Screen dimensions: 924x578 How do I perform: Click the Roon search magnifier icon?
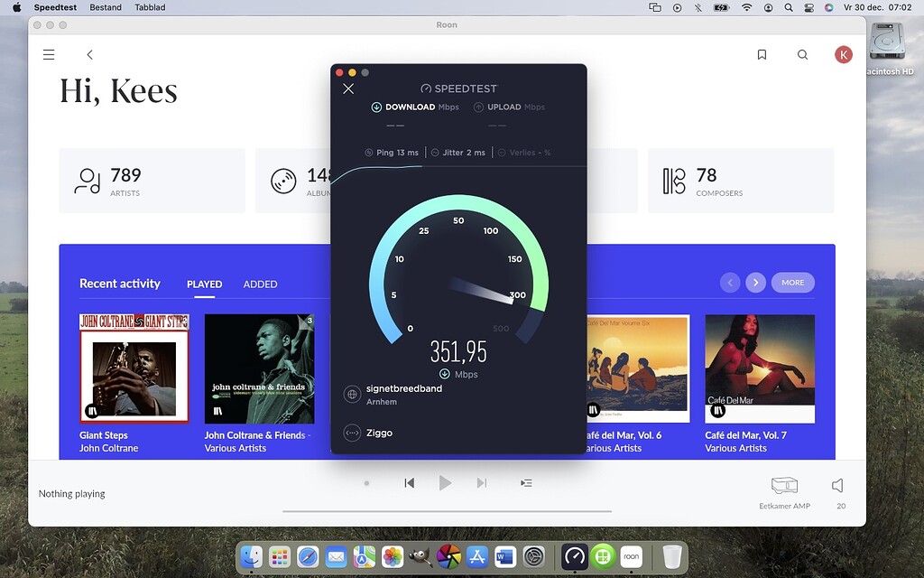(802, 55)
